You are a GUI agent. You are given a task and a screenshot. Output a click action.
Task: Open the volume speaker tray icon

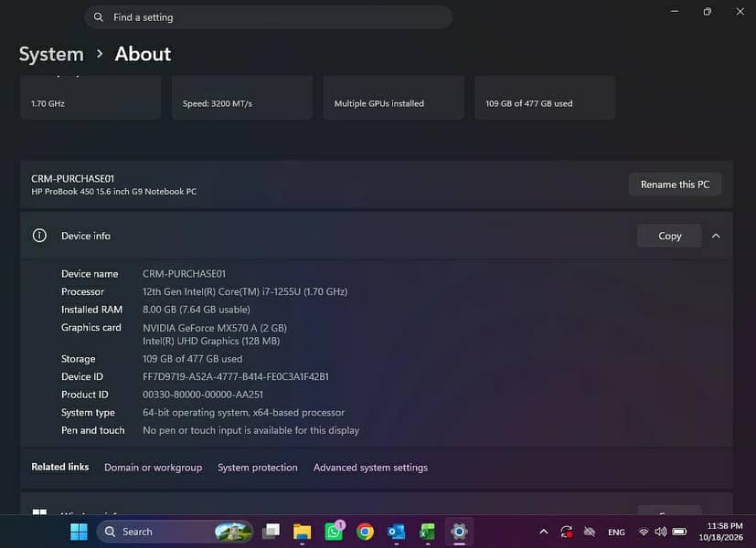click(x=661, y=532)
